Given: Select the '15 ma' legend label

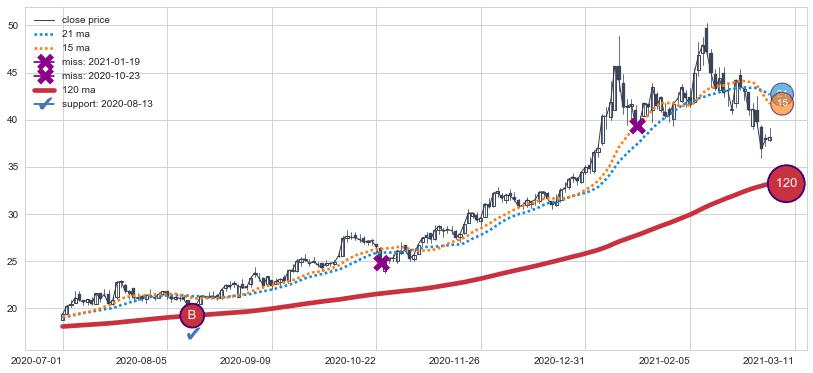Looking at the screenshot, I should [x=72, y=48].
